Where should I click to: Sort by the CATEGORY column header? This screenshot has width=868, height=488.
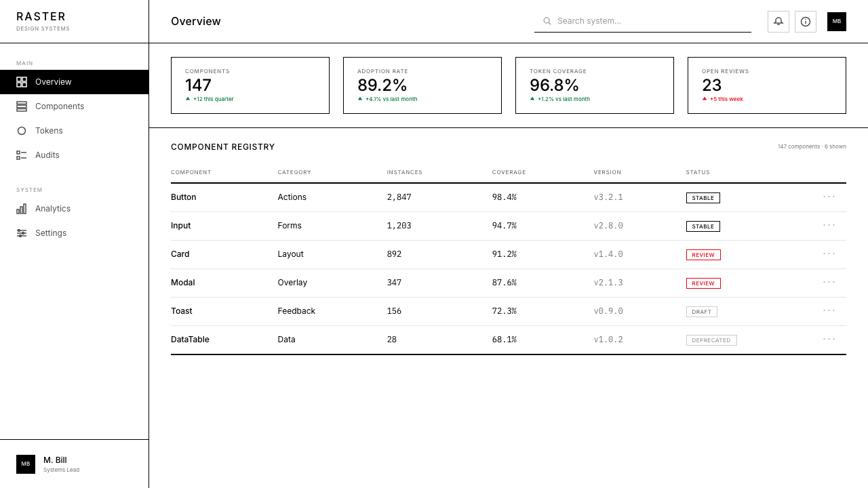coord(294,172)
